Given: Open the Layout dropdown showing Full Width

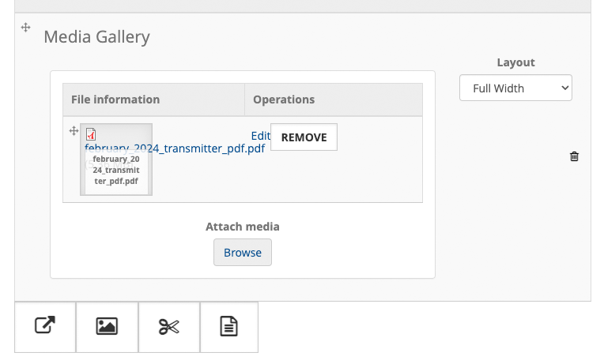Looking at the screenshot, I should [515, 88].
